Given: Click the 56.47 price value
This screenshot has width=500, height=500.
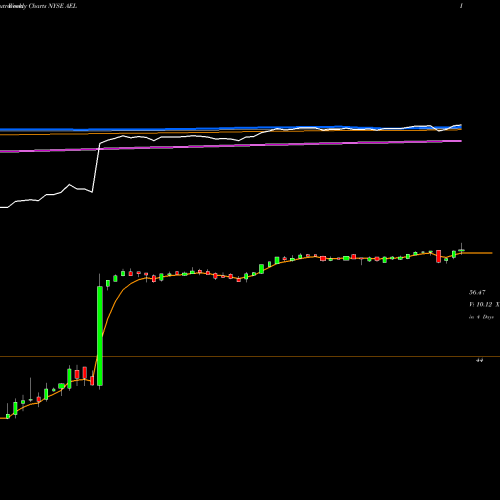Looking at the screenshot, I should (x=477, y=293).
